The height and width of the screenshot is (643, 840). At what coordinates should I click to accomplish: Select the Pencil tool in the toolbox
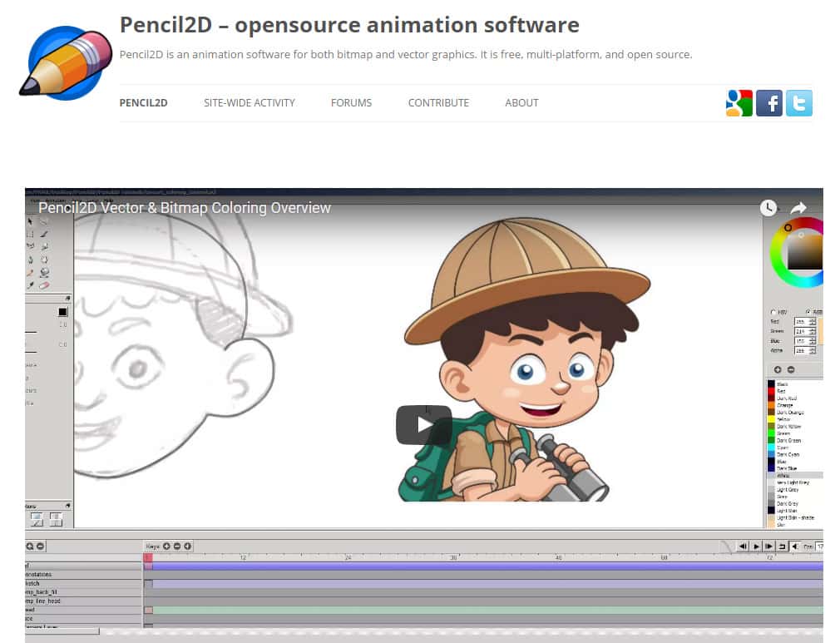[42, 234]
